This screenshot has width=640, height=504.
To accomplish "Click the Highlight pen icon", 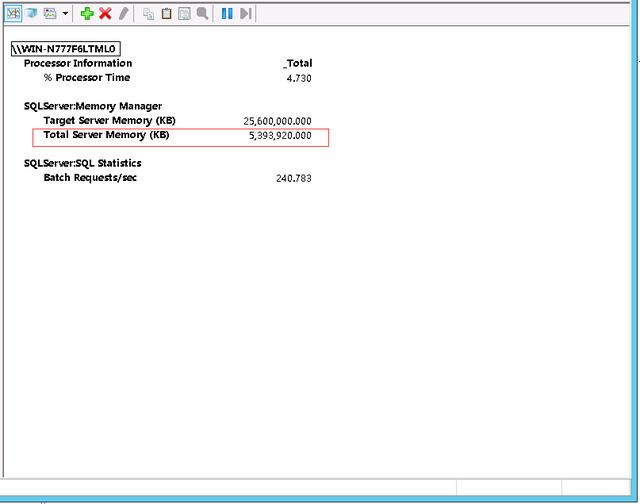I will 124,13.
